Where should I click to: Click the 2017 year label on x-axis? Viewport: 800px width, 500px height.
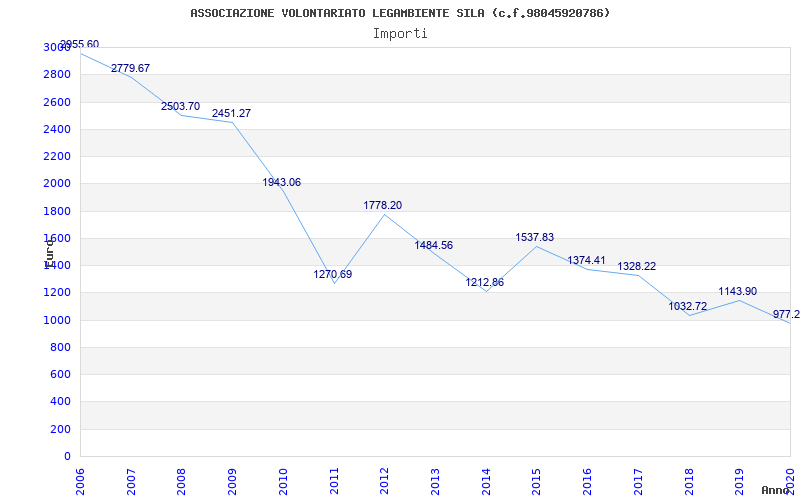point(638,482)
